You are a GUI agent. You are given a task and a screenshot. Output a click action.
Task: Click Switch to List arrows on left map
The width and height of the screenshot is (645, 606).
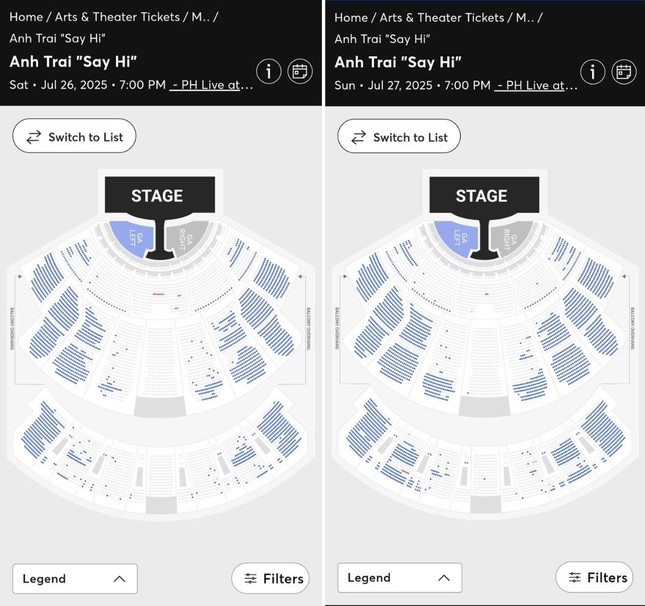click(34, 137)
